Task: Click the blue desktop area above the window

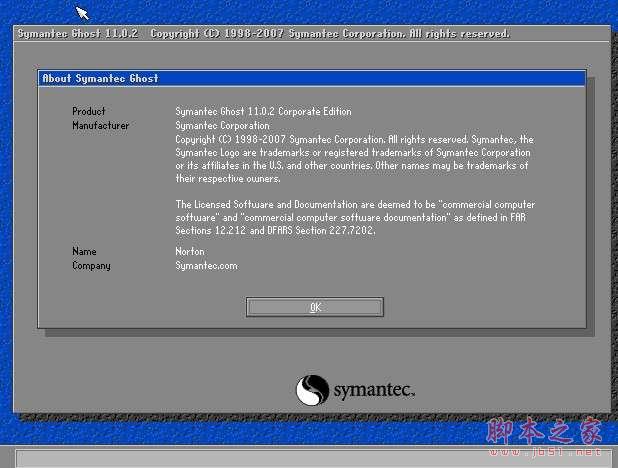Action: [x=300, y=10]
